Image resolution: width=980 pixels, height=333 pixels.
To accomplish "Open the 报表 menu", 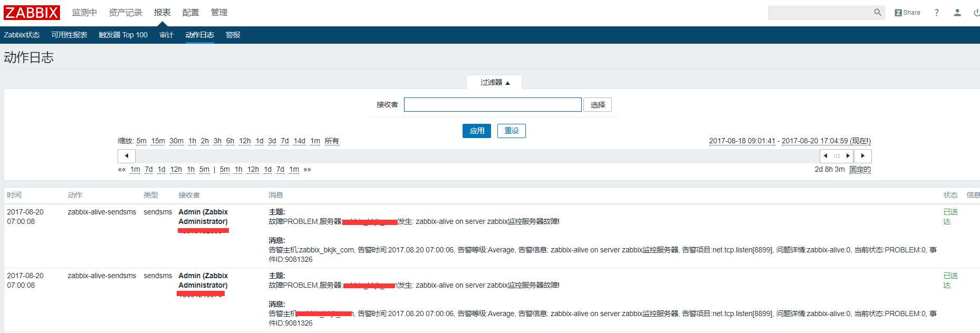I will coord(162,13).
